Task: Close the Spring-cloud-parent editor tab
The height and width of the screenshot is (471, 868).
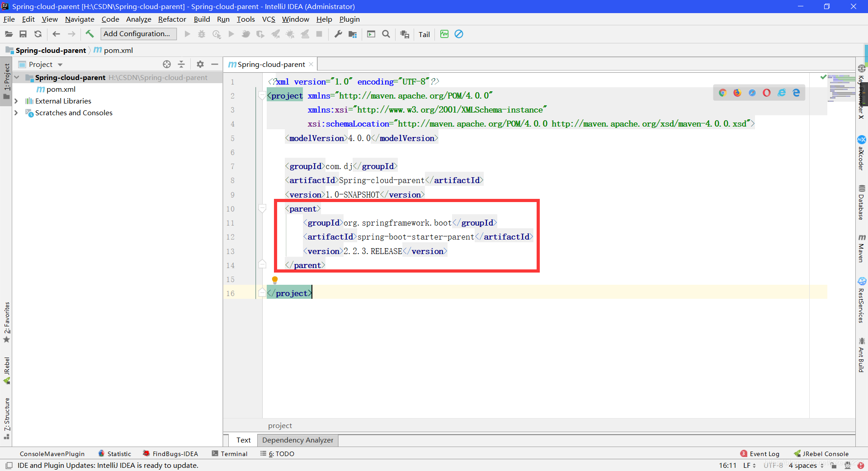Action: coord(311,64)
